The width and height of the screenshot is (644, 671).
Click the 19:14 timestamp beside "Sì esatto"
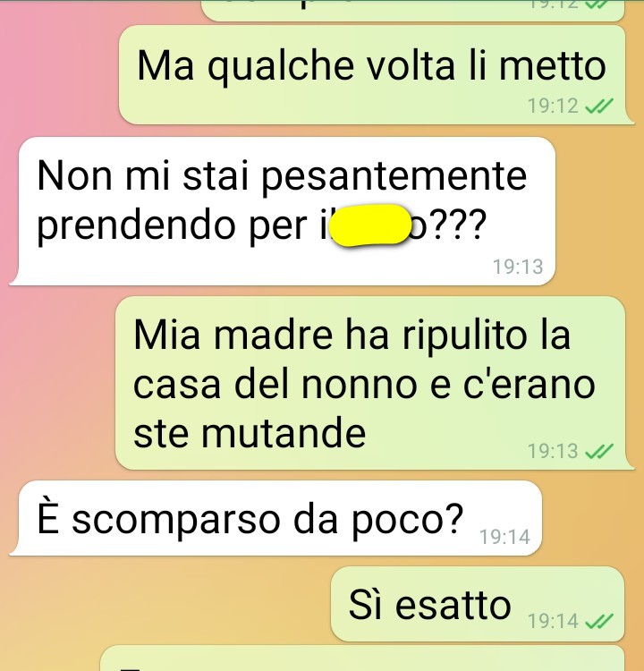[x=553, y=621]
